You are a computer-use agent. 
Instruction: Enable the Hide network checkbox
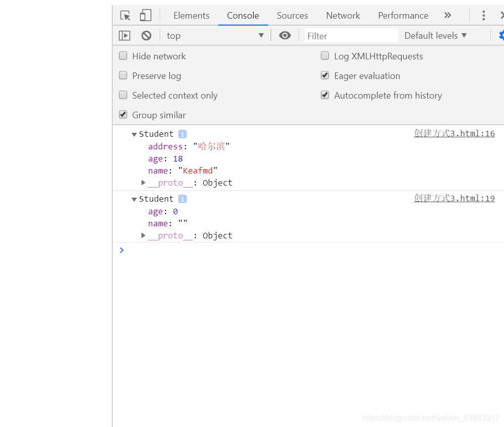[x=123, y=56]
